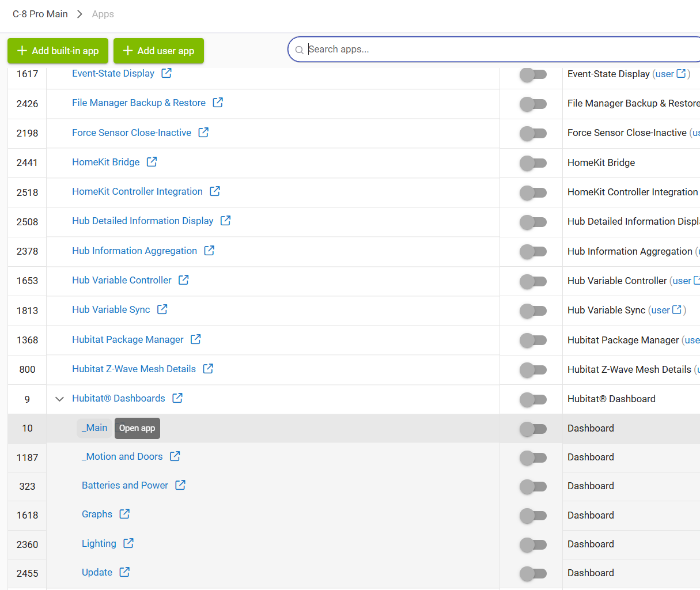This screenshot has height=590, width=700.
Task: Click the external link icon beside Lighting
Action: (128, 543)
